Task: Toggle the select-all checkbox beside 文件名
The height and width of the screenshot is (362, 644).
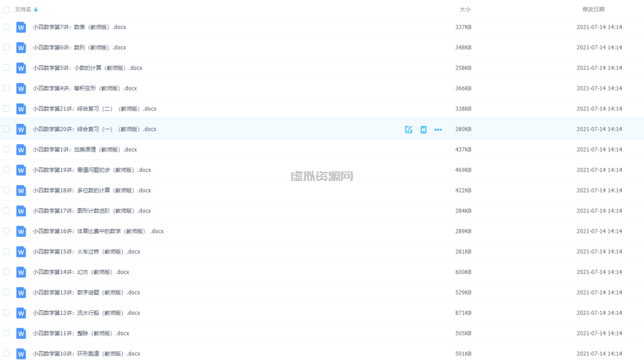Action: coord(7,10)
